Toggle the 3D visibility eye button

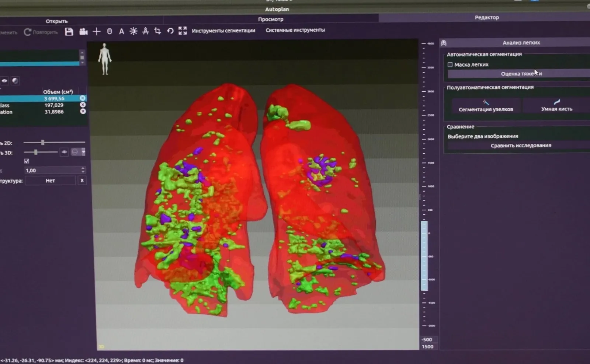(x=64, y=152)
